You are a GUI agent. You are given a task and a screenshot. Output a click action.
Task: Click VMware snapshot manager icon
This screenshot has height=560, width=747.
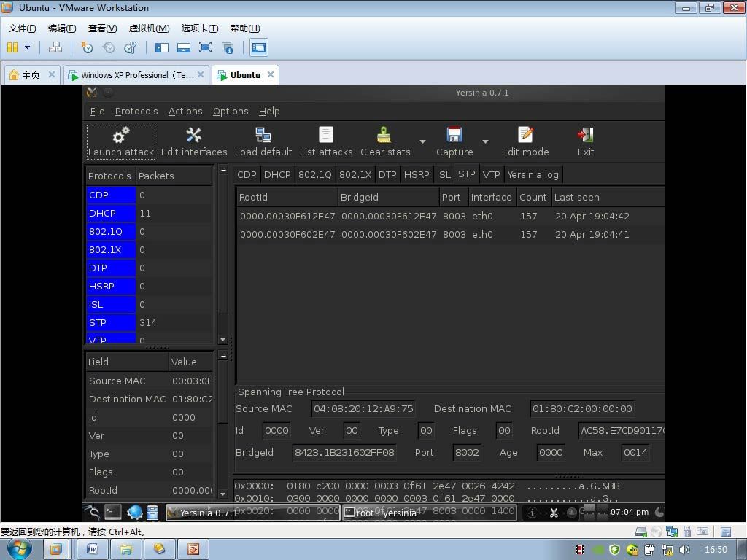(131, 47)
